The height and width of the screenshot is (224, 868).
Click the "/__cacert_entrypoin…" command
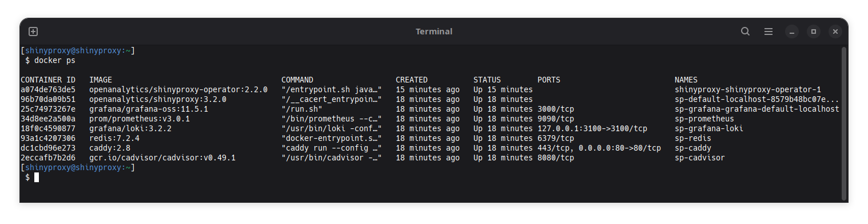(332, 99)
